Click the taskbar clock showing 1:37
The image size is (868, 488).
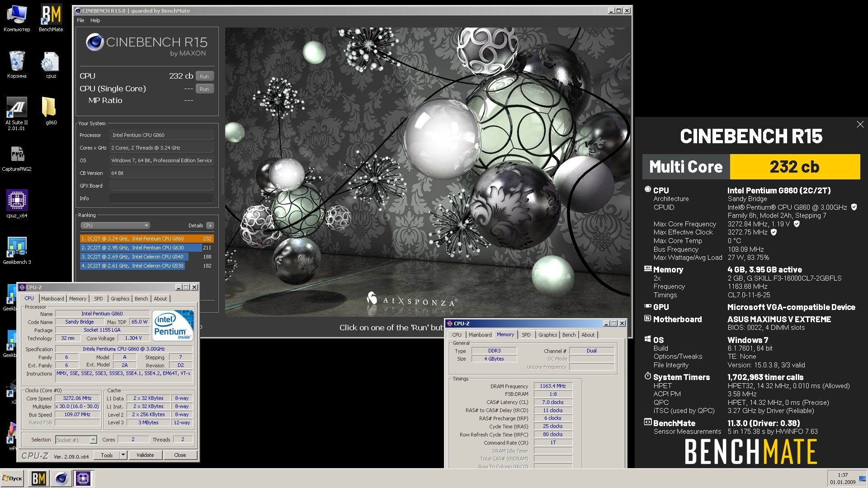(843, 475)
